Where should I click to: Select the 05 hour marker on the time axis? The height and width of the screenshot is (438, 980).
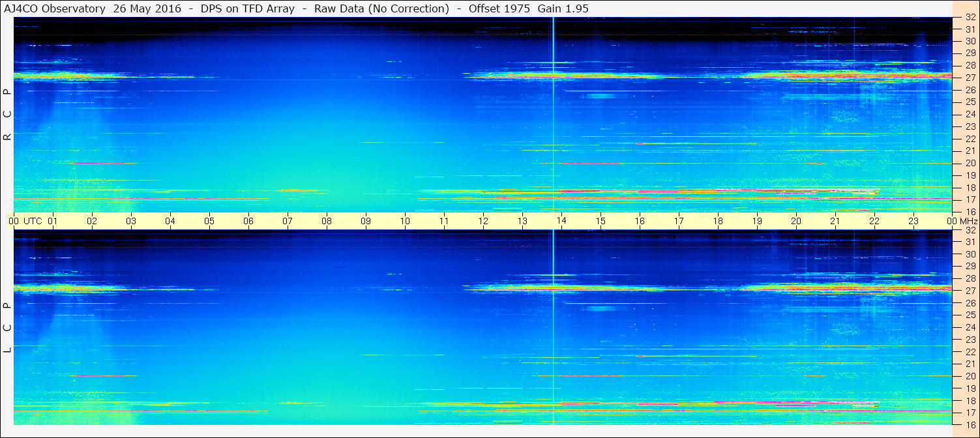[x=209, y=221]
